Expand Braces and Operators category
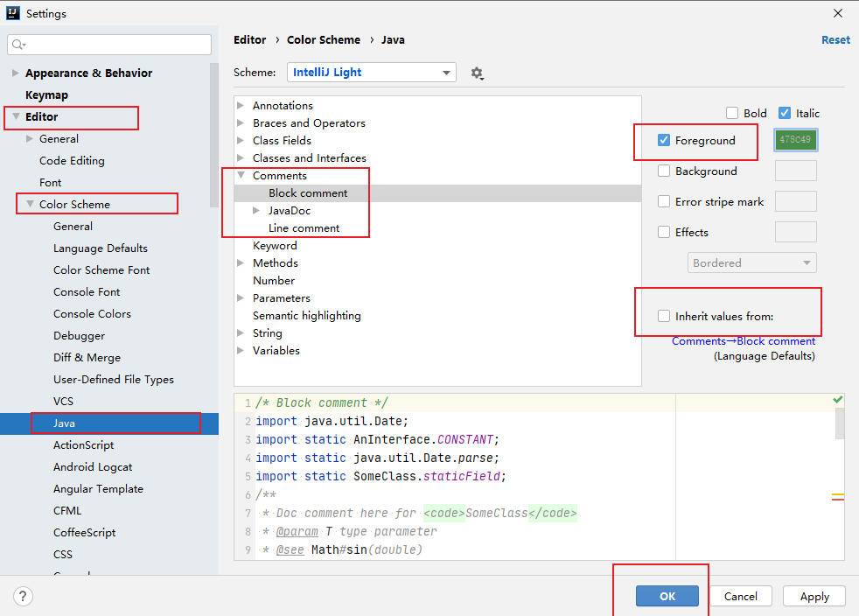The image size is (859, 616). point(241,122)
